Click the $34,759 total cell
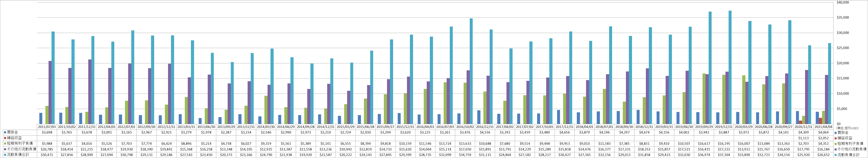This screenshot has height=158, width=868. pos(465,155)
